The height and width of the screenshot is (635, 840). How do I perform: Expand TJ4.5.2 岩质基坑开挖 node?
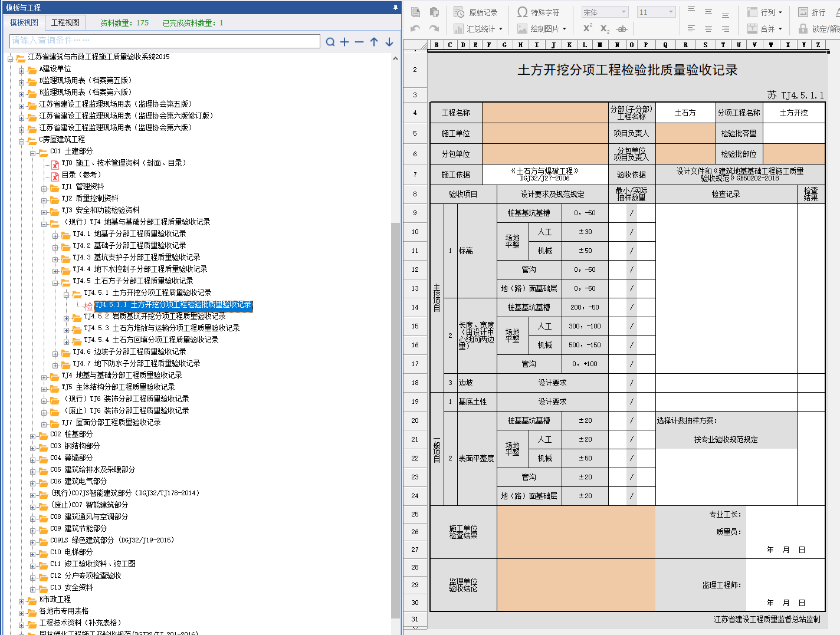67,317
